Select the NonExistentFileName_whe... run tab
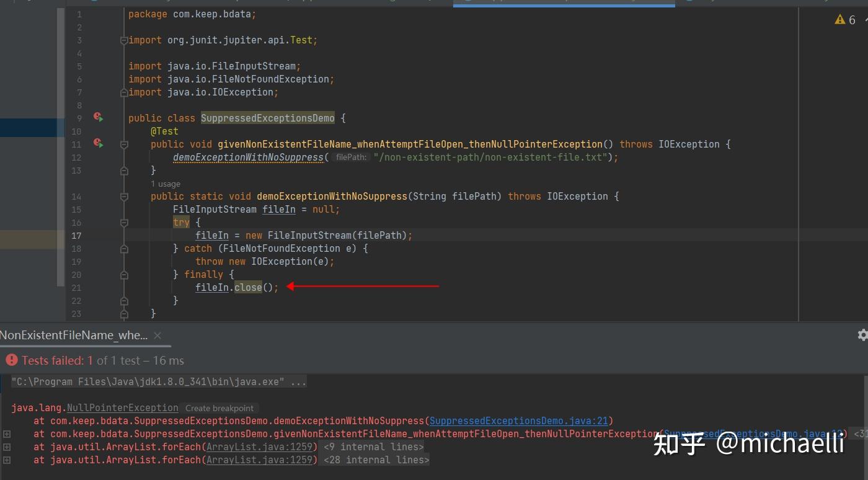868x480 pixels. tap(74, 336)
